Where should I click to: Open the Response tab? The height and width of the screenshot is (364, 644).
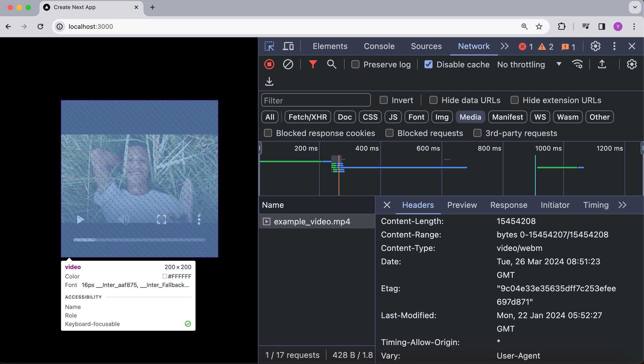coord(508,205)
